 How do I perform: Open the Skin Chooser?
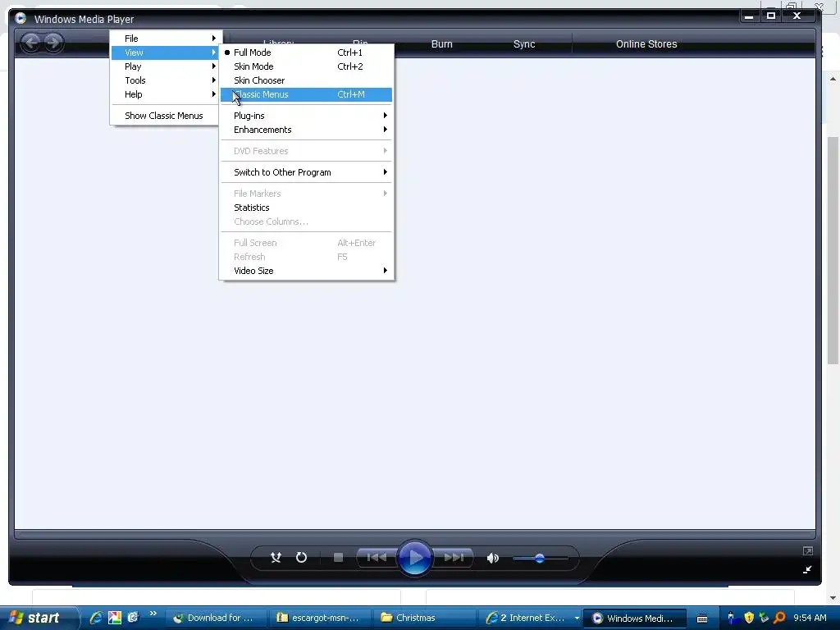tap(307, 80)
